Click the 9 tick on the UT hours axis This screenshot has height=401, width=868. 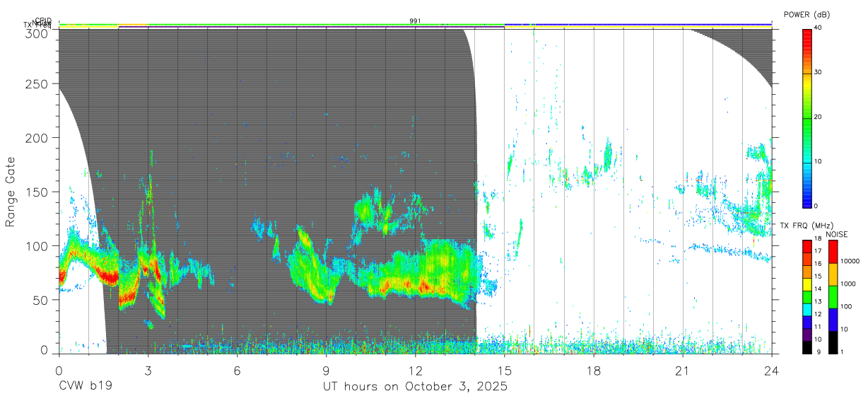[x=326, y=370]
